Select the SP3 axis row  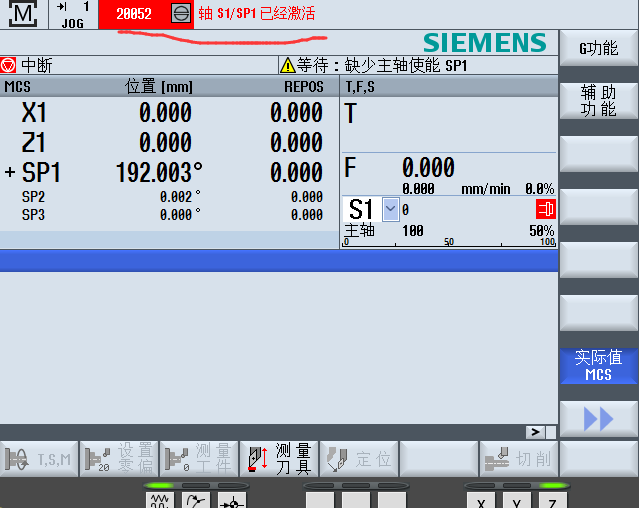(170, 215)
